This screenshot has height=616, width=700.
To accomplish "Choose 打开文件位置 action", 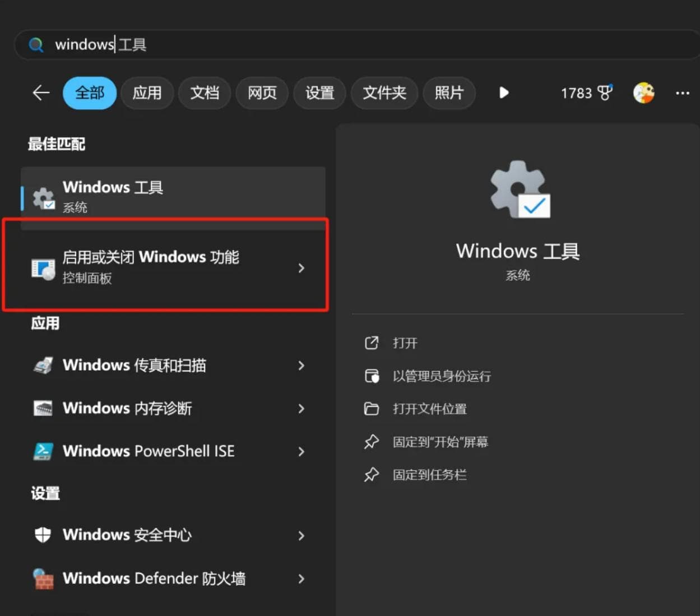I will coord(430,409).
